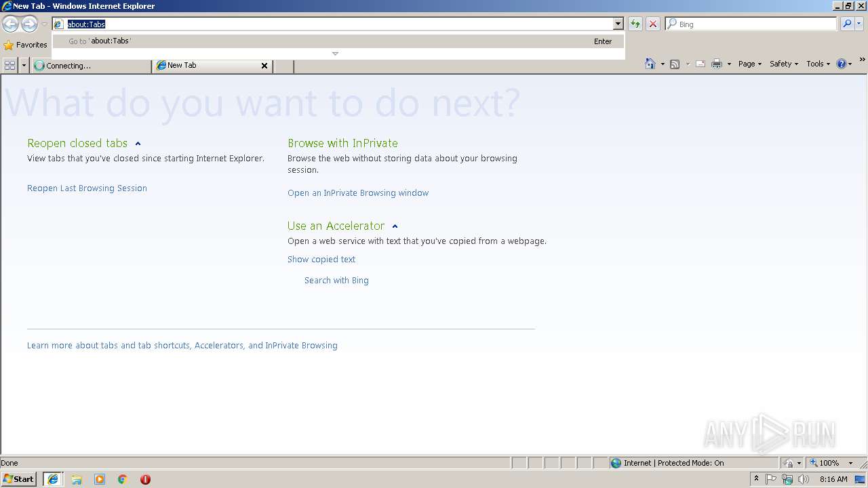
Task: Open the Page menu
Action: [750, 64]
